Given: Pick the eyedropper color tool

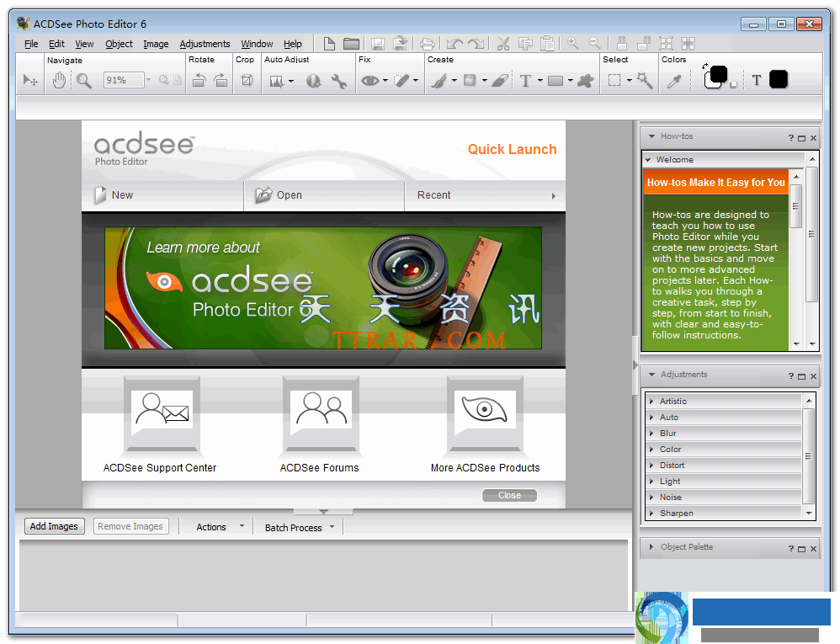Looking at the screenshot, I should [674, 80].
